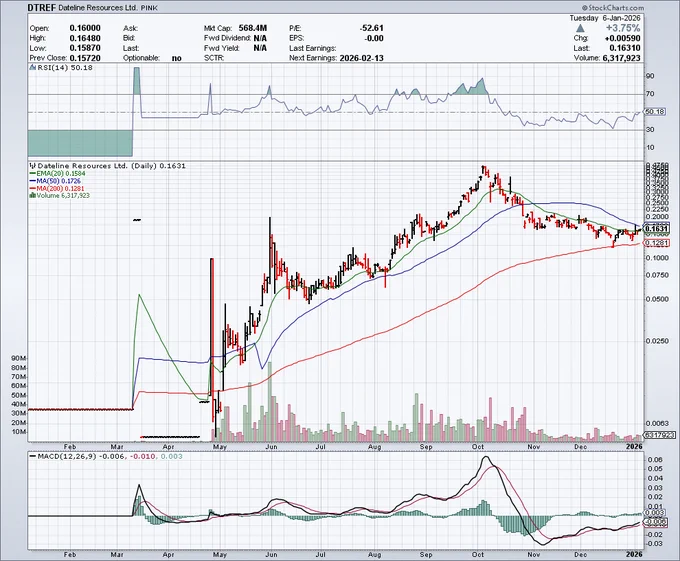680x561 pixels.
Task: Click the 0.1000 price axis label
Action: tap(657, 258)
